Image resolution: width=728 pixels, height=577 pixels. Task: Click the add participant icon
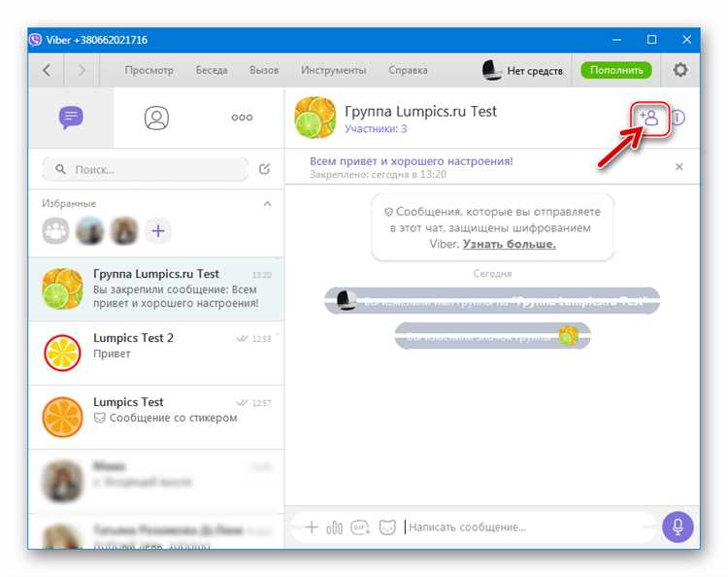coord(649,118)
